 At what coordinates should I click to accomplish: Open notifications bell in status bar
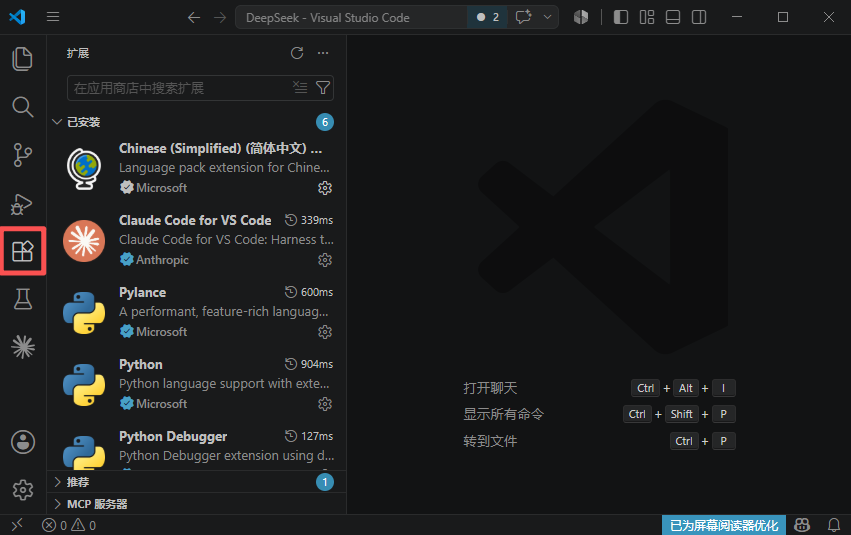point(834,525)
